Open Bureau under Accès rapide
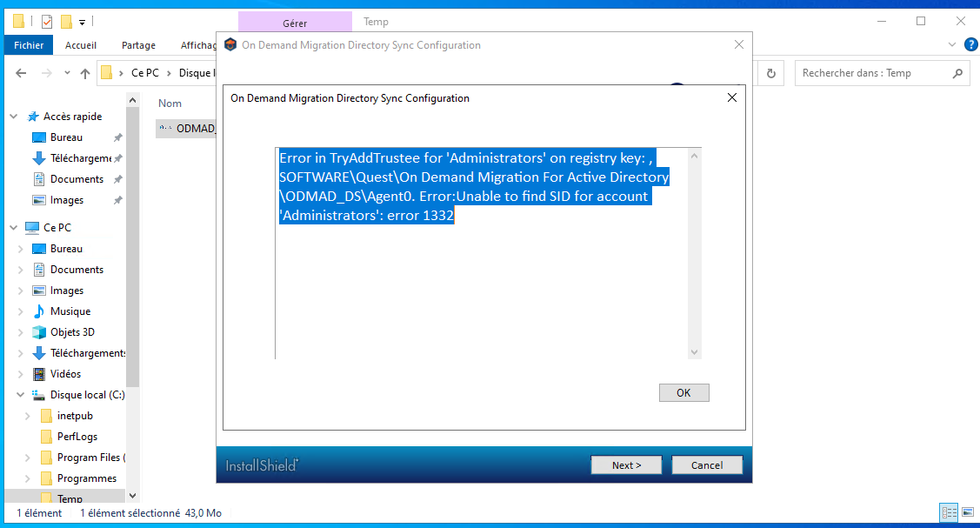980x528 pixels. point(66,137)
